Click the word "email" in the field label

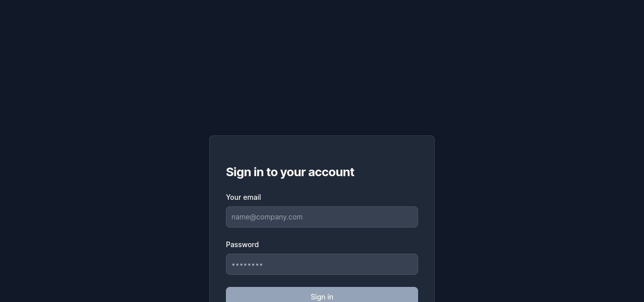click(x=252, y=197)
